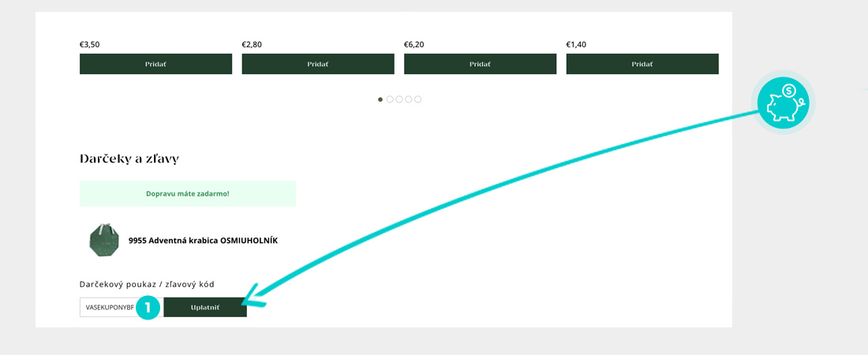Select the first carousel pagination dot
868x355 pixels.
pyautogui.click(x=380, y=99)
